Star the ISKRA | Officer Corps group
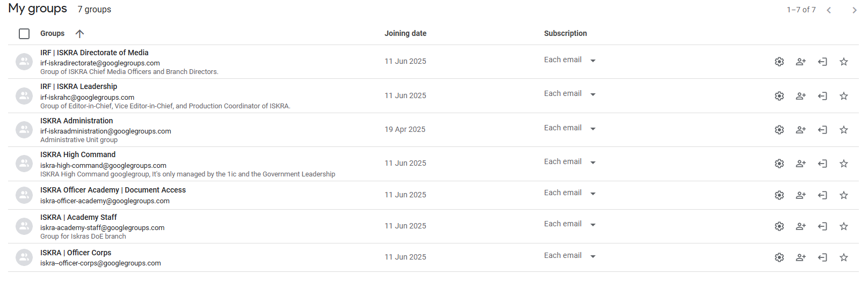Viewport: 868px width, 303px height. pos(843,257)
